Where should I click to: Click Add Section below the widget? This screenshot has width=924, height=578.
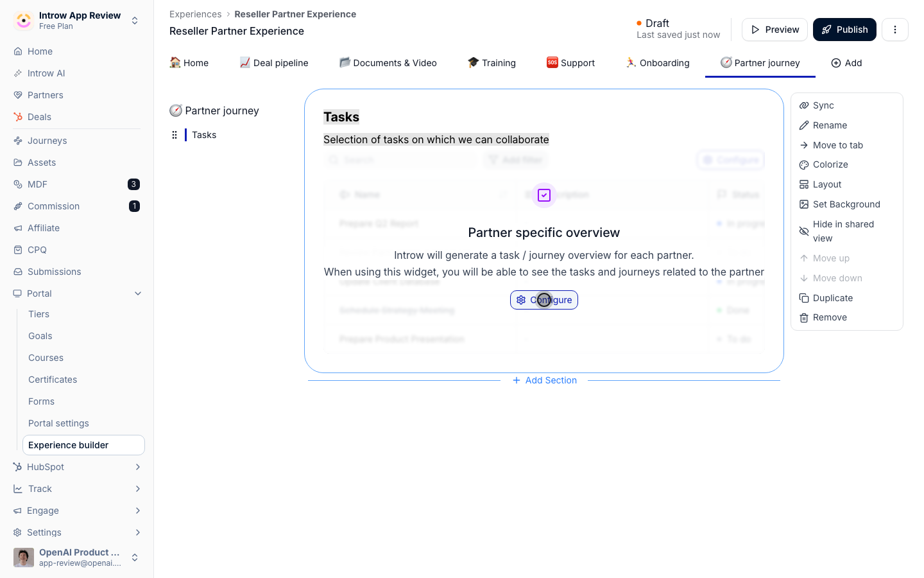pos(545,380)
